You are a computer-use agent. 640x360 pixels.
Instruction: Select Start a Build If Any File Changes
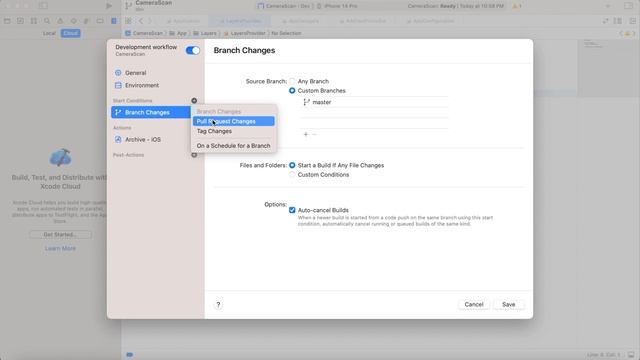292,165
